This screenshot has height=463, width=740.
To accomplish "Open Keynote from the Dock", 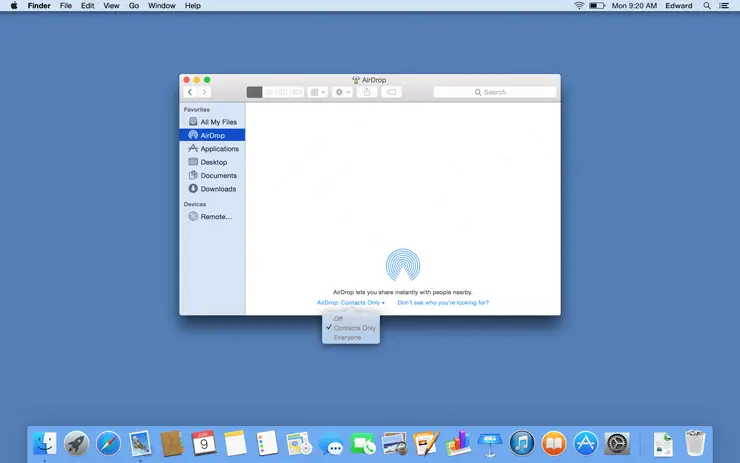I will (x=489, y=445).
